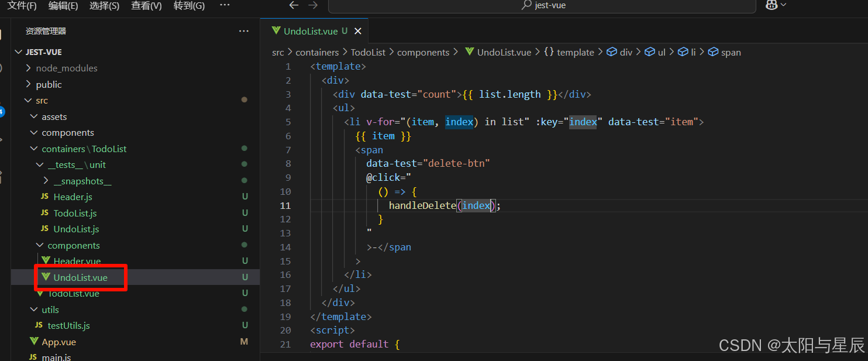Go back with the left arrow
Viewport: 868px width, 361px height.
point(294,5)
